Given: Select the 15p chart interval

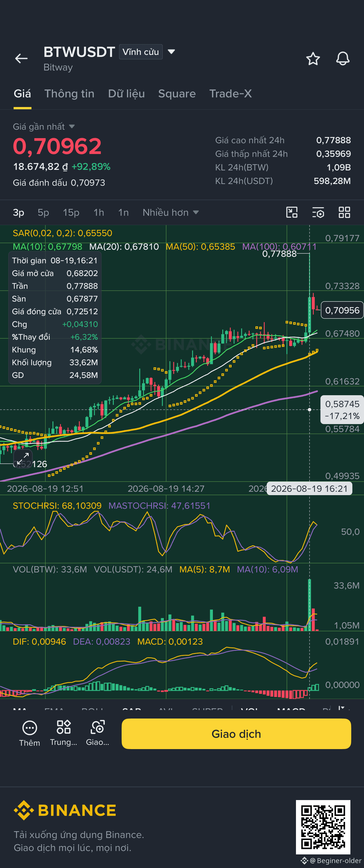Looking at the screenshot, I should click(71, 213).
